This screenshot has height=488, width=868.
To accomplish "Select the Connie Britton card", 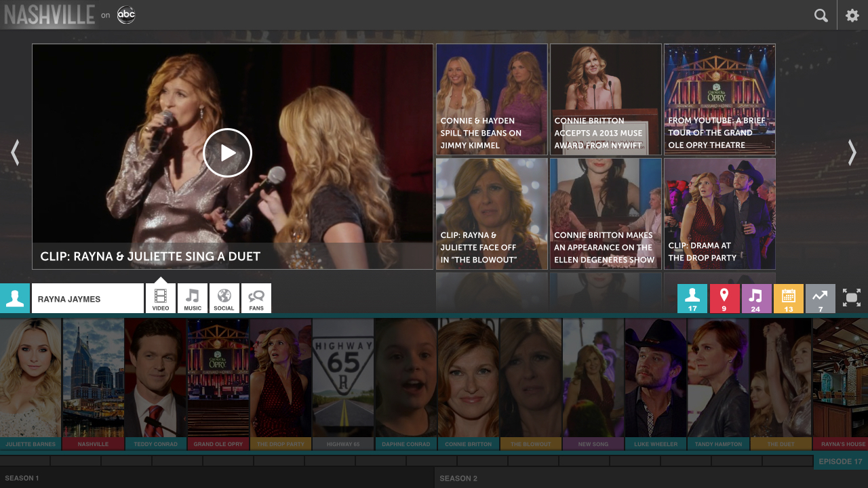I will click(468, 384).
